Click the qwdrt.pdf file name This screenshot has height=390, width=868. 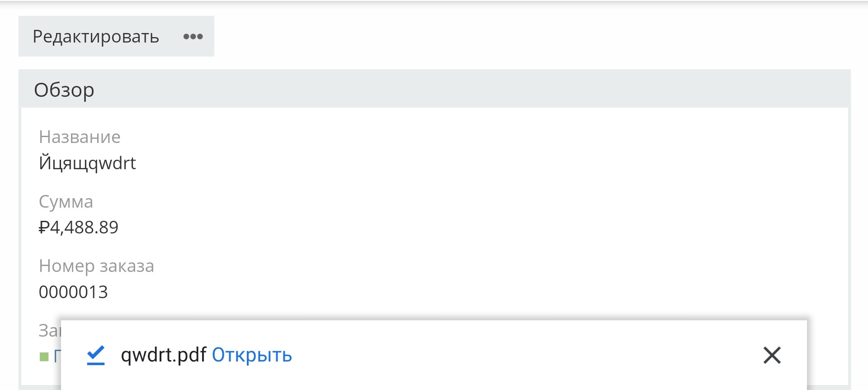click(164, 355)
